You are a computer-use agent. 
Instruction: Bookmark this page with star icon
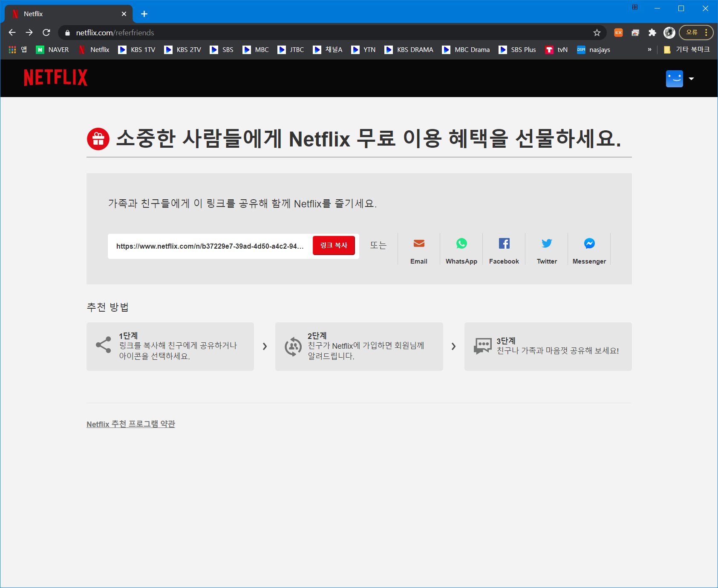[597, 33]
